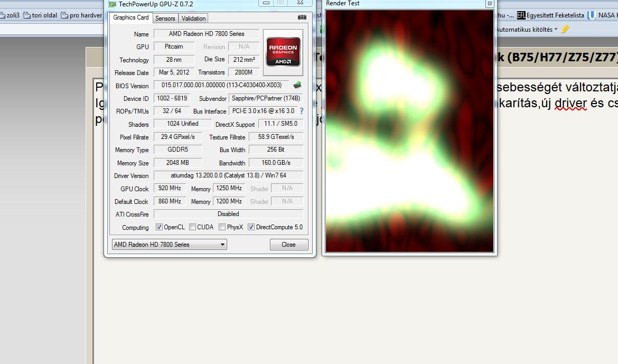The image size is (618, 364).
Task: Close the Render Test window
Action: pyautogui.click(x=490, y=4)
